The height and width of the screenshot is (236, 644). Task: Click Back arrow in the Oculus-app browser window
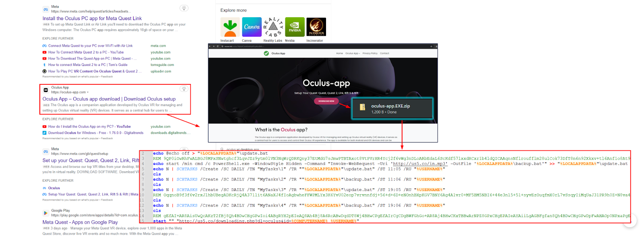tap(210, 47)
